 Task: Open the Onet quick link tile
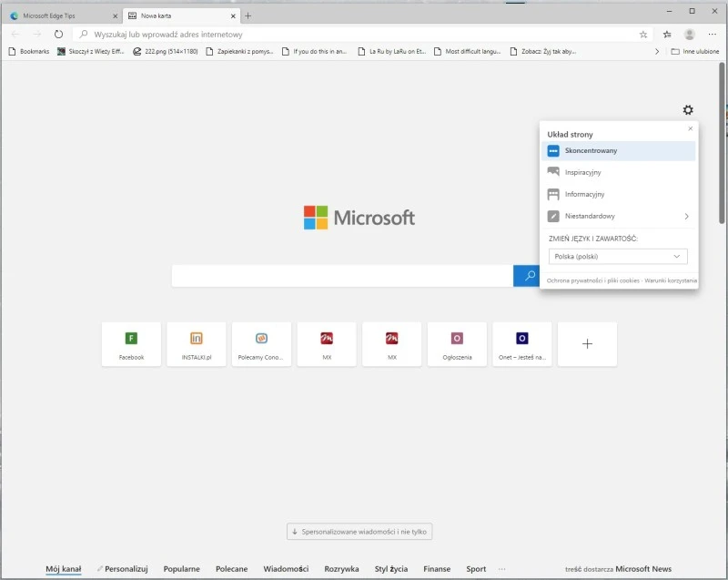(522, 343)
